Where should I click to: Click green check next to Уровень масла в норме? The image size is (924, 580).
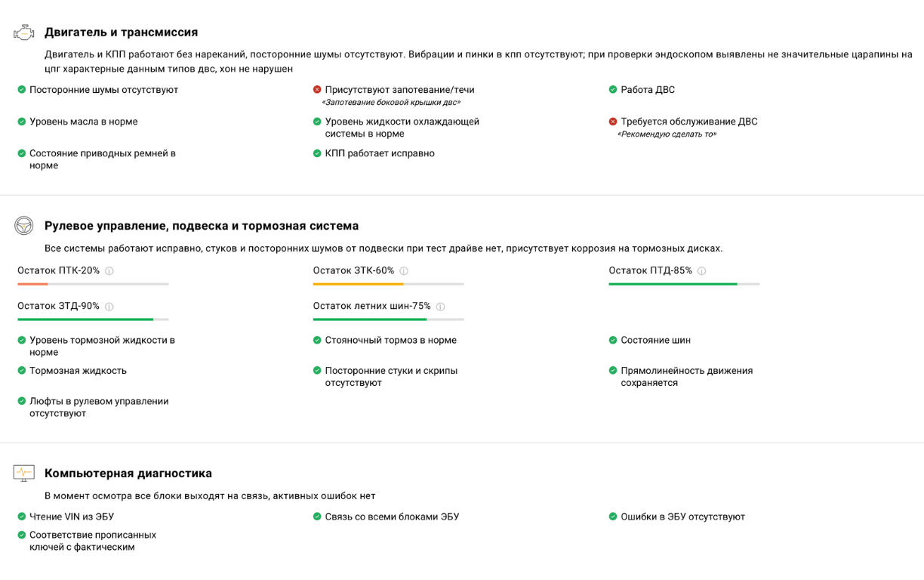(22, 122)
